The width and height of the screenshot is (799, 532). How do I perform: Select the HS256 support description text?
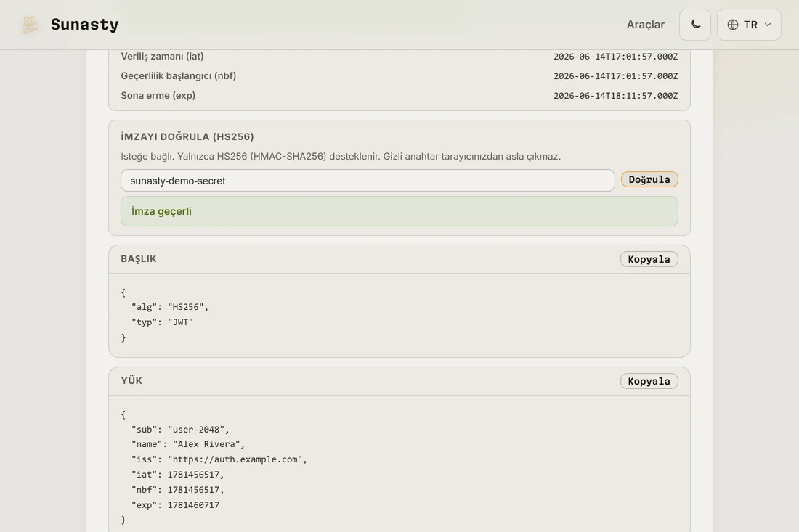(x=341, y=156)
